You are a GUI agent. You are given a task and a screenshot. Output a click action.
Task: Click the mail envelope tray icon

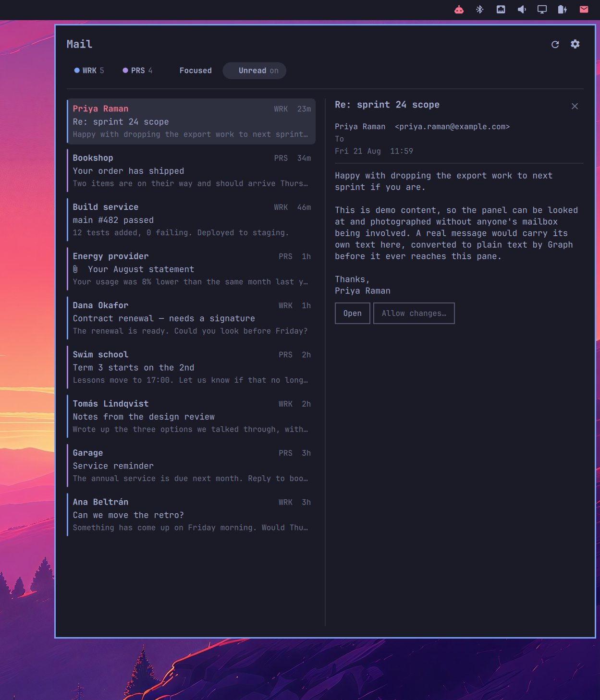click(584, 10)
